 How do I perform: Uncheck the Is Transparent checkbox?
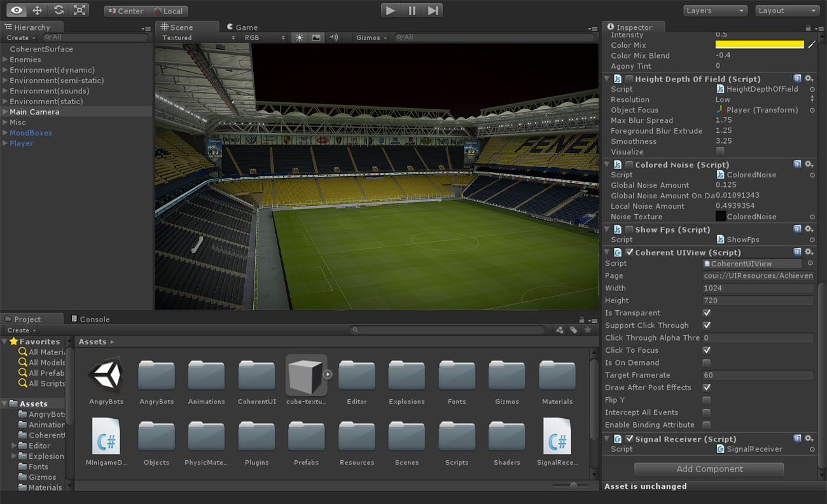706,313
